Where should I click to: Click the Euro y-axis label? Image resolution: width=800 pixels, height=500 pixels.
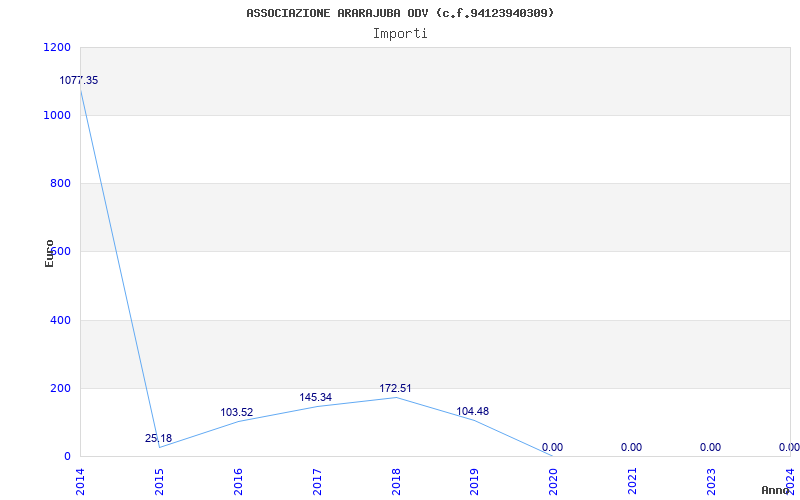[x=49, y=253]
